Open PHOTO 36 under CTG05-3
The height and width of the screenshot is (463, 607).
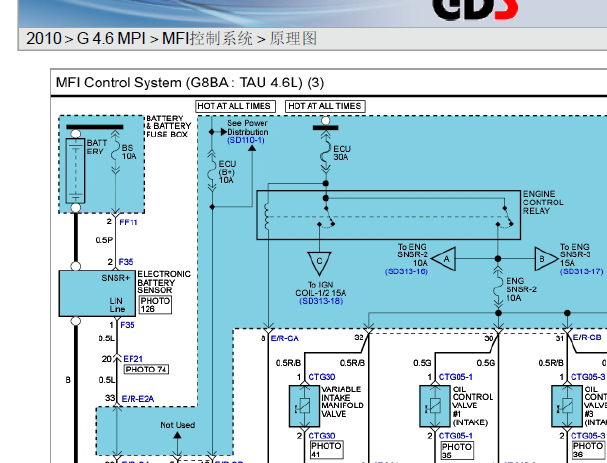588,451
